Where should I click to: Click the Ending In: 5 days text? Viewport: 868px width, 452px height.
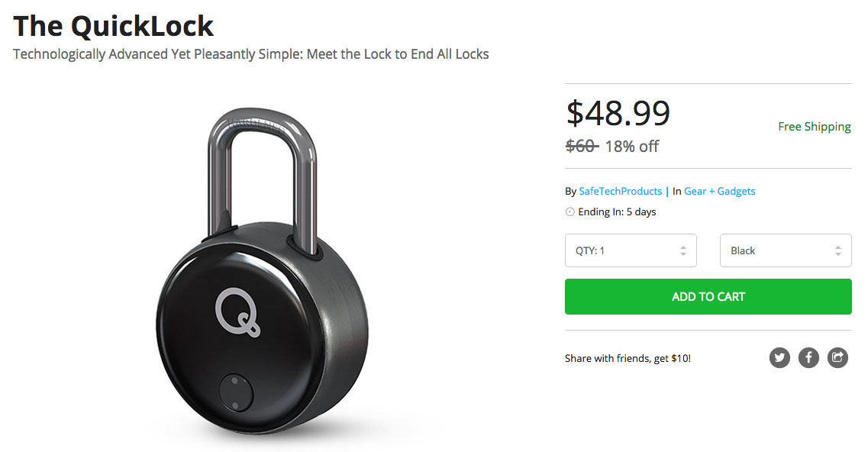click(617, 212)
